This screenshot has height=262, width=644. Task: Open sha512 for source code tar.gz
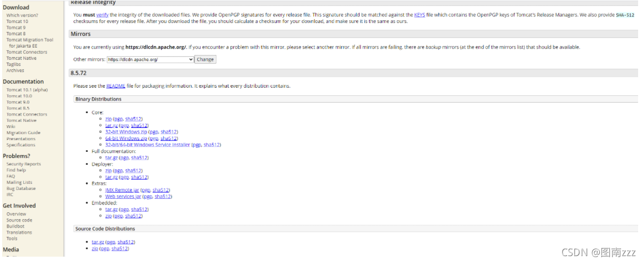click(126, 242)
